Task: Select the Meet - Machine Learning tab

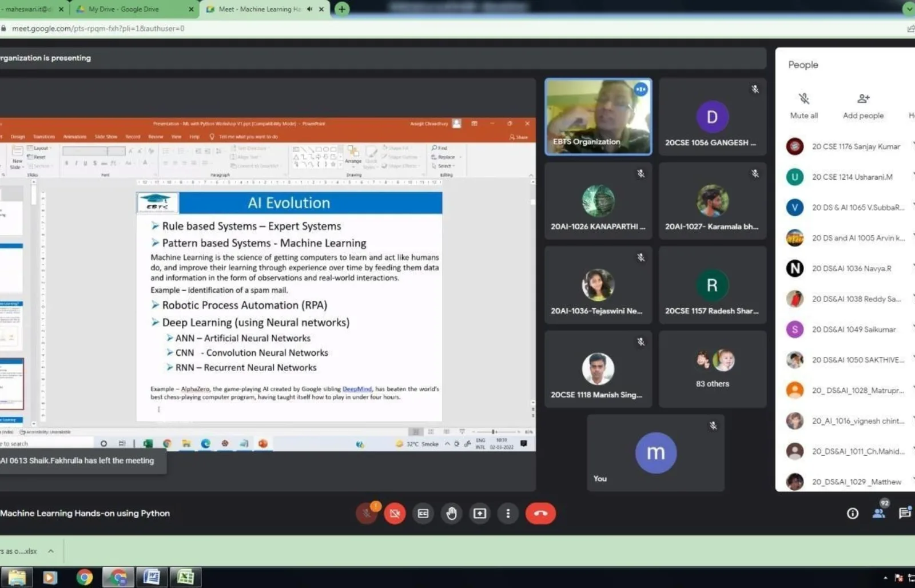Action: click(x=259, y=9)
